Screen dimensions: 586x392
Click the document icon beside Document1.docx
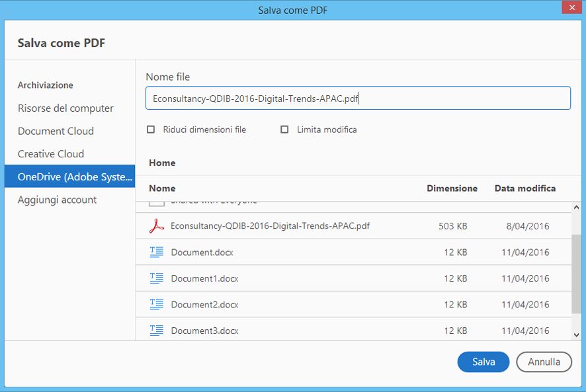tap(156, 278)
